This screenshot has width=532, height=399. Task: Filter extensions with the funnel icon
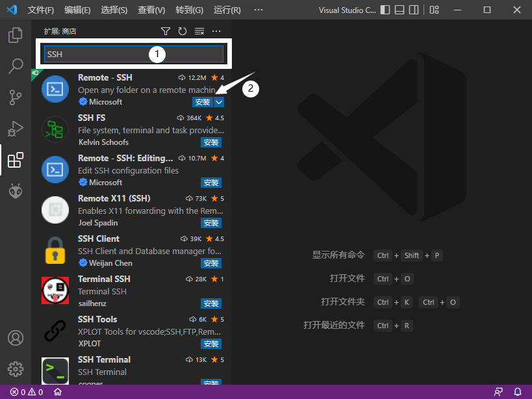pos(165,31)
